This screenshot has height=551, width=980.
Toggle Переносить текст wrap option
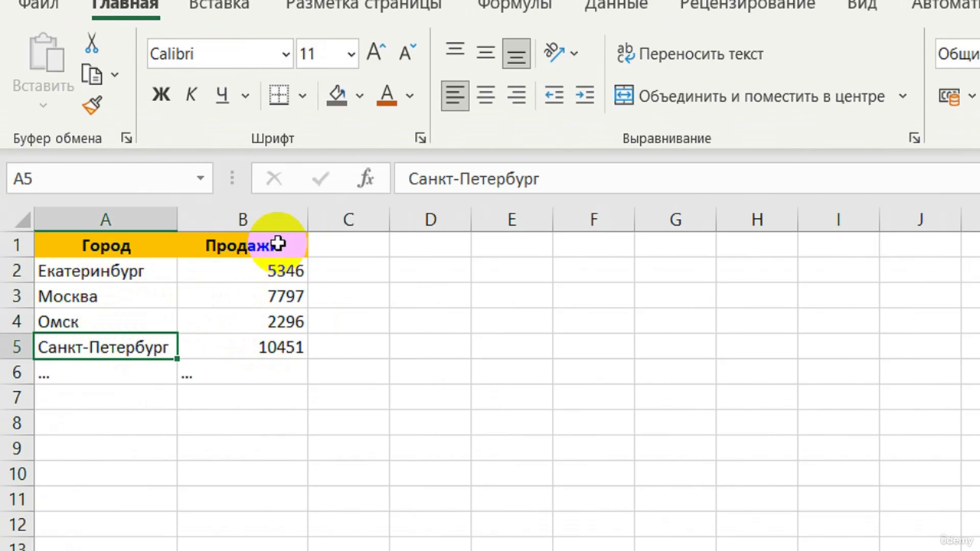(x=690, y=54)
